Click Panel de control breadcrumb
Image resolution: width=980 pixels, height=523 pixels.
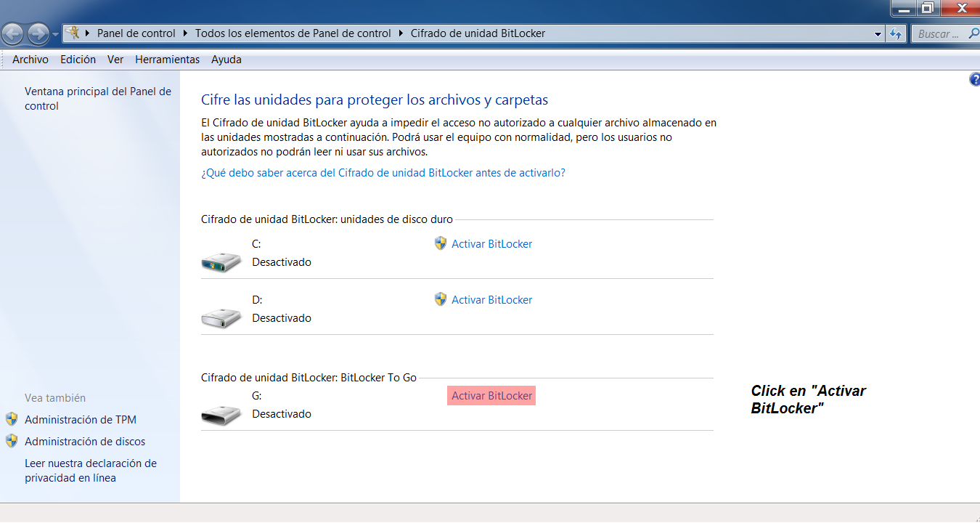point(136,33)
